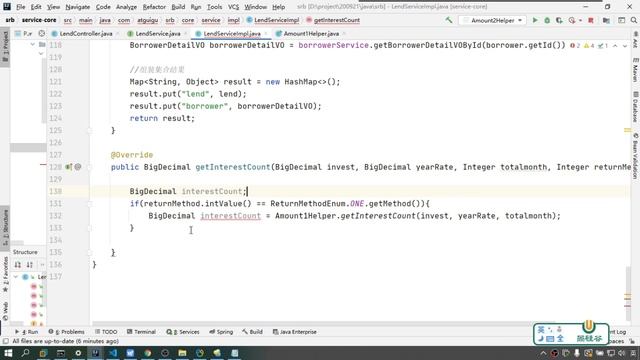Toggle the Database tool window on the right sidebar
640x360 pixels.
[635, 107]
